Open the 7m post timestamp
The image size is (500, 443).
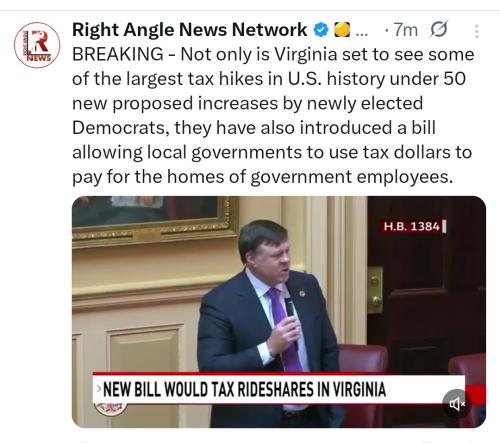406,30
